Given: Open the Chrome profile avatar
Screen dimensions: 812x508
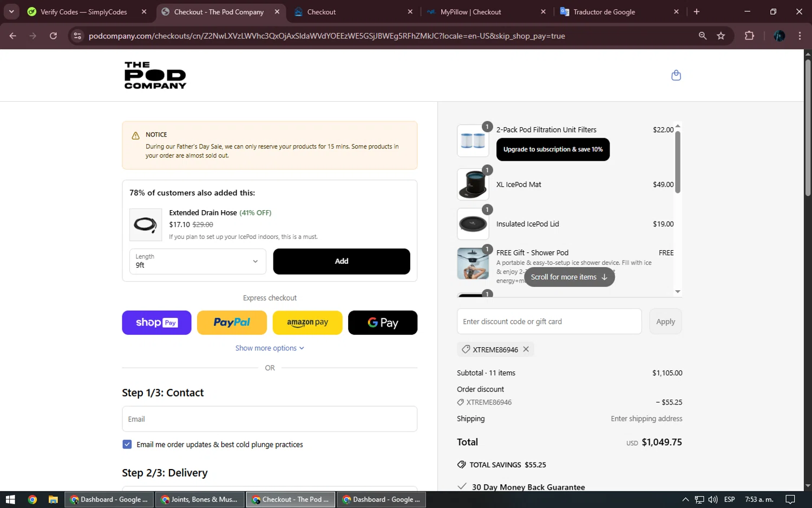Looking at the screenshot, I should click(780, 36).
